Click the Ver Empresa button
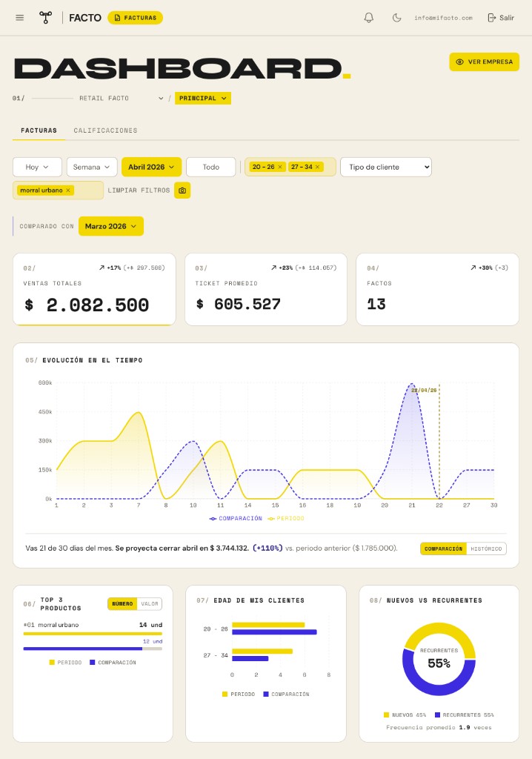Image resolution: width=532 pixels, height=759 pixels. tap(484, 62)
